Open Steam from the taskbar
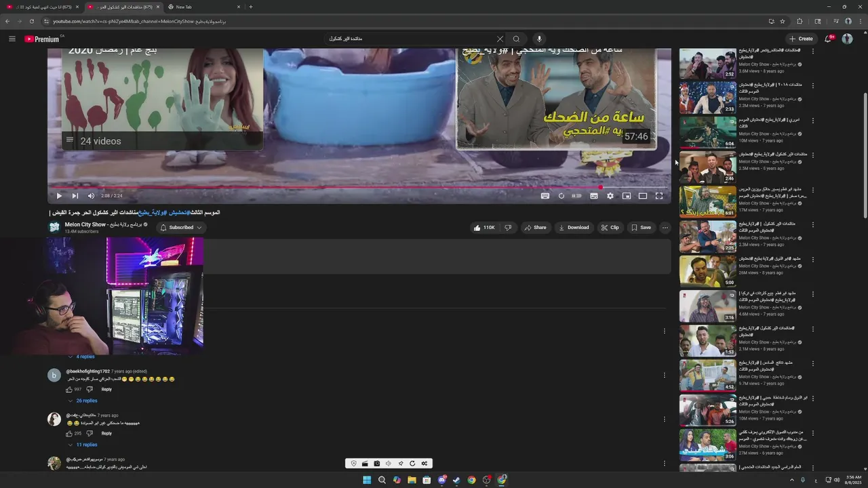 pyautogui.click(x=456, y=480)
